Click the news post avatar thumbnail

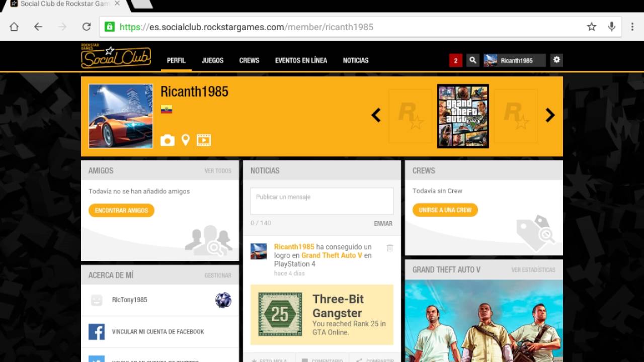point(259,251)
